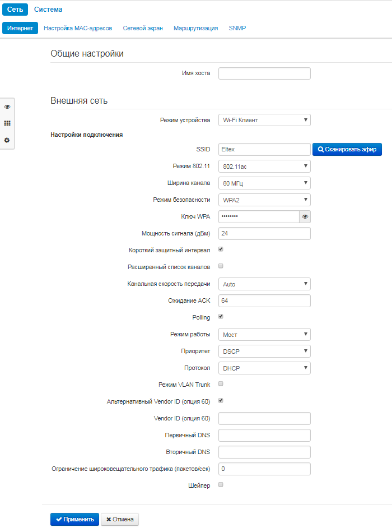Uncheck the Polling checkbox
Viewport: 392px width, 532px height.
[221, 316]
